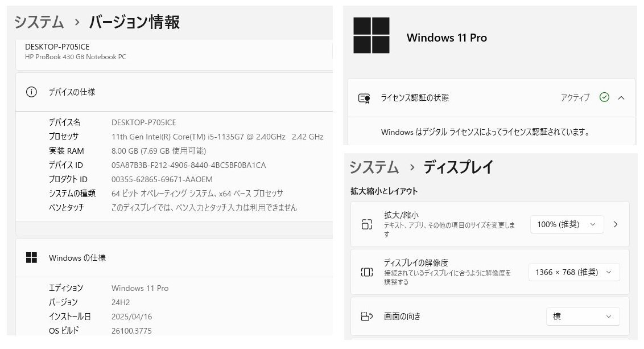The height and width of the screenshot is (349, 644).
Task: Select the デバイスの仕様 section header
Action: tap(72, 92)
